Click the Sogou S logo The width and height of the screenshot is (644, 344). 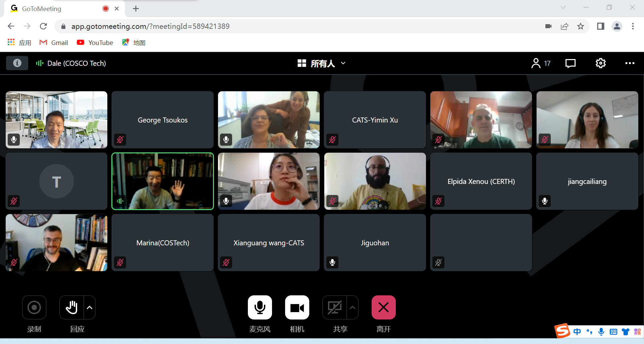[x=562, y=331]
